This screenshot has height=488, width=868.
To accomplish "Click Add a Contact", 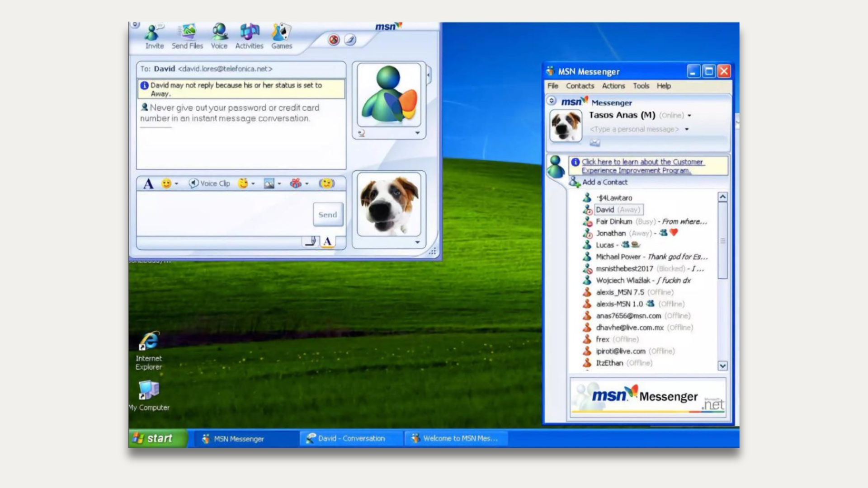I will (x=604, y=182).
